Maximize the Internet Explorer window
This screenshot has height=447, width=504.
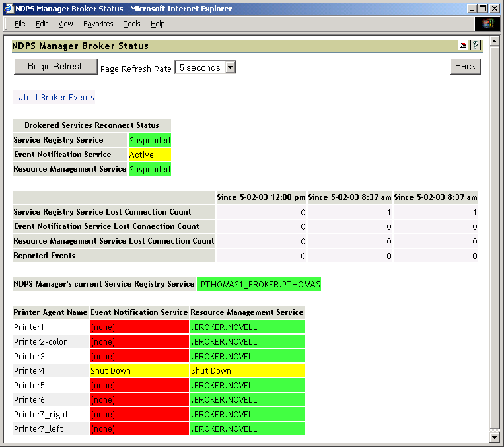click(482, 9)
